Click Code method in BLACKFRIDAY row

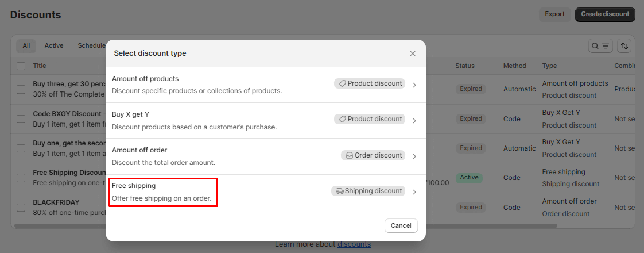coord(512,208)
